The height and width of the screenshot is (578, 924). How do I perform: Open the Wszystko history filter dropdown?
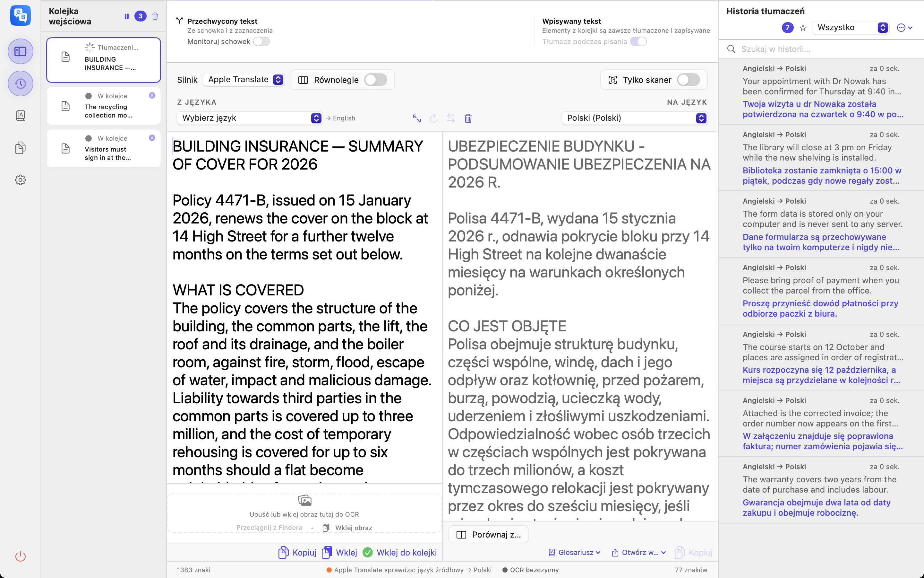(850, 28)
